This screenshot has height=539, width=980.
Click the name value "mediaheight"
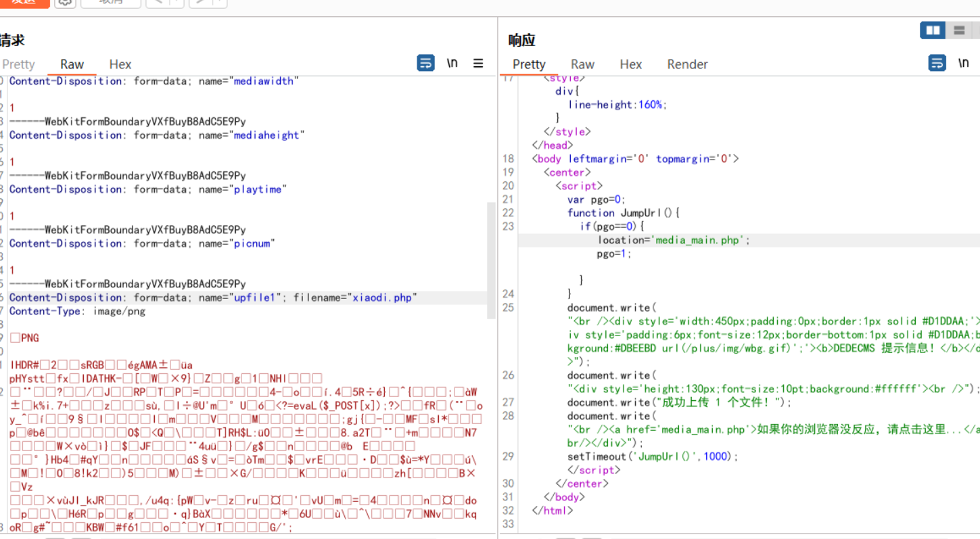point(266,135)
